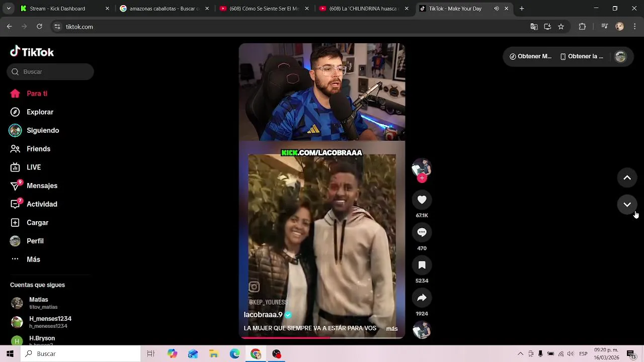Open the video's comments (470)
The image size is (644, 362).
422,232
